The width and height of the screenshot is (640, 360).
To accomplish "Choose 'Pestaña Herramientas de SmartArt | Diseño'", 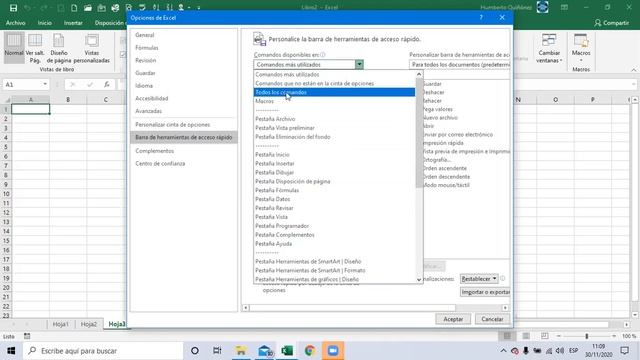I will (334, 262).
